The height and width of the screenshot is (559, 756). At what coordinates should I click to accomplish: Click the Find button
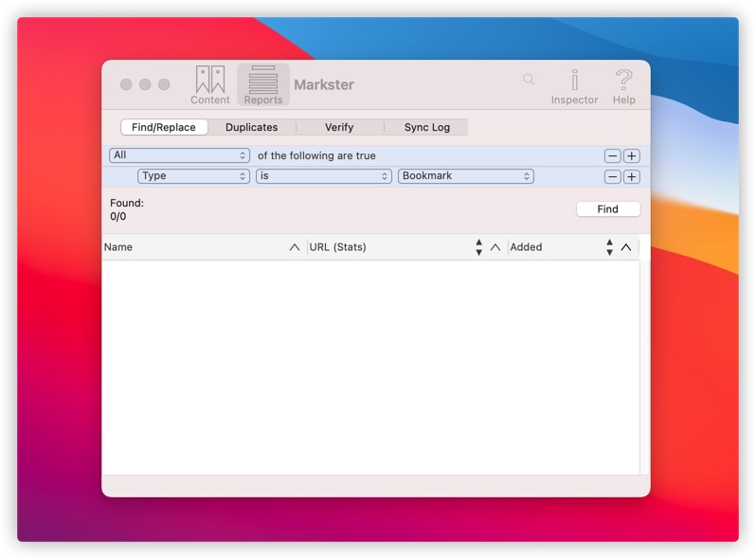coord(608,208)
